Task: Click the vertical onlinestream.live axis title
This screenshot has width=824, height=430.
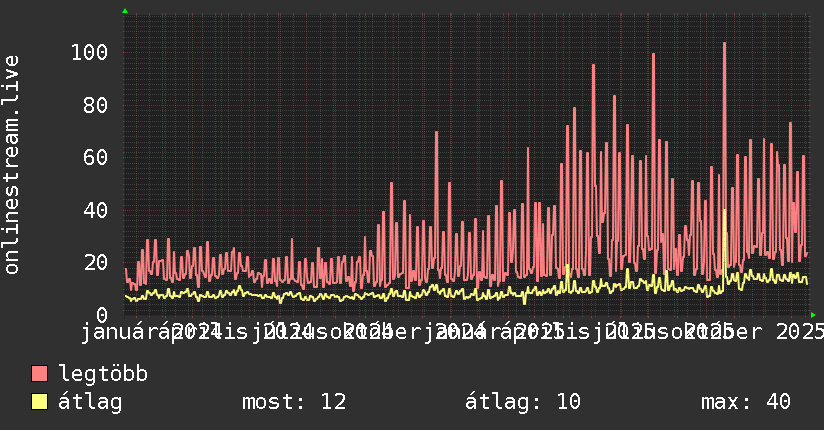Action: (x=11, y=165)
